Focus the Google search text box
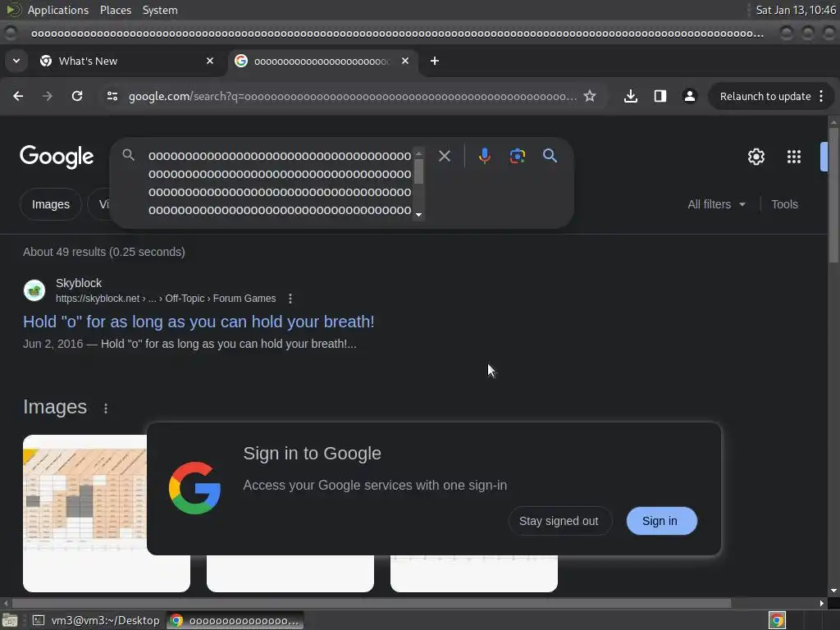The image size is (840, 630). click(279, 183)
